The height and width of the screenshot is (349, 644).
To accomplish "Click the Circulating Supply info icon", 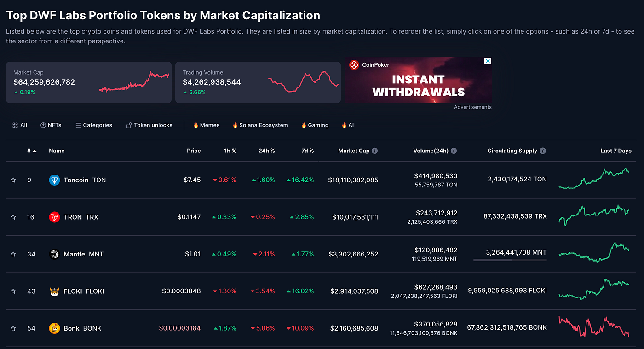I will pos(543,151).
